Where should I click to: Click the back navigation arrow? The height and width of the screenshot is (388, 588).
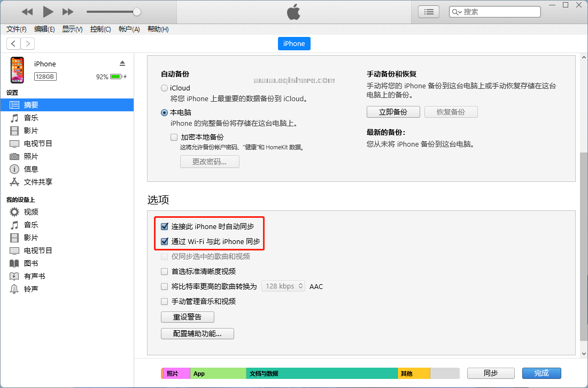pyautogui.click(x=13, y=43)
